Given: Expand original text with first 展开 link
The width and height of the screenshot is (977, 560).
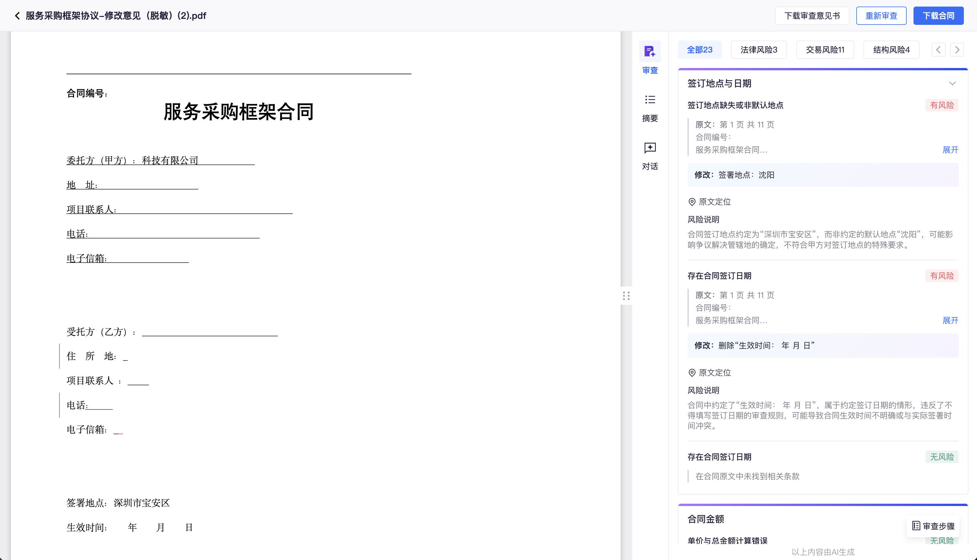Looking at the screenshot, I should 950,150.
